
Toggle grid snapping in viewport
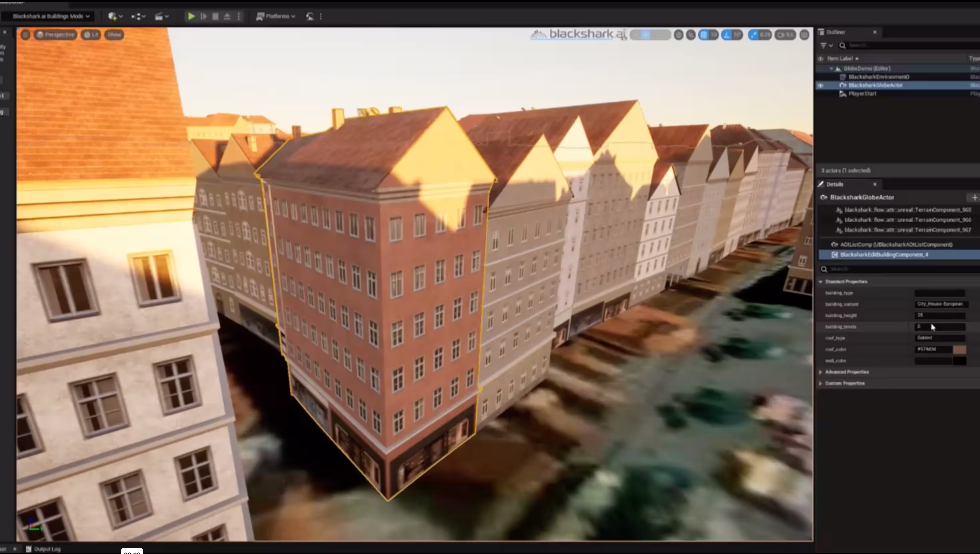[704, 35]
